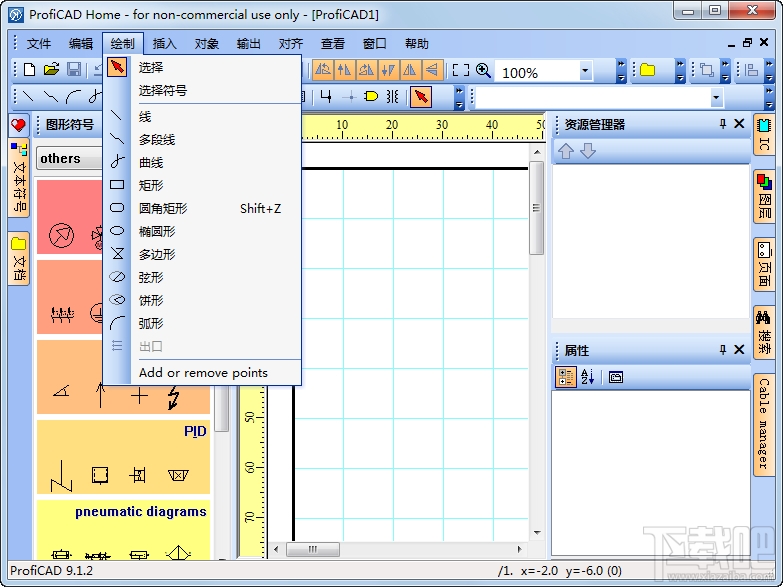The width and height of the screenshot is (783, 587).
Task: Click the fit-to-screen brackets icon
Action: click(x=461, y=70)
